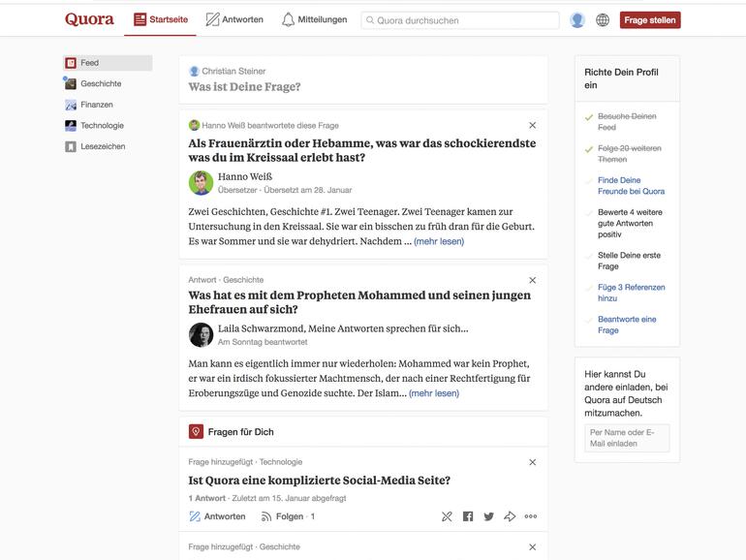
Task: Open question about Propheten Mohammed
Action: click(359, 302)
